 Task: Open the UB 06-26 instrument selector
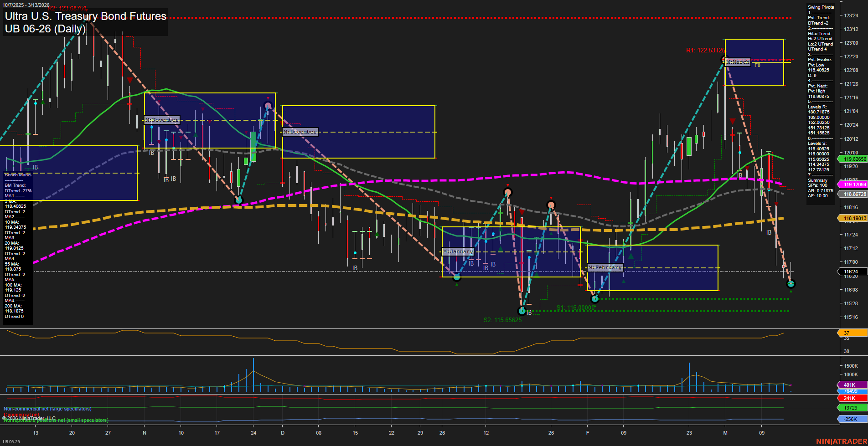[12, 442]
